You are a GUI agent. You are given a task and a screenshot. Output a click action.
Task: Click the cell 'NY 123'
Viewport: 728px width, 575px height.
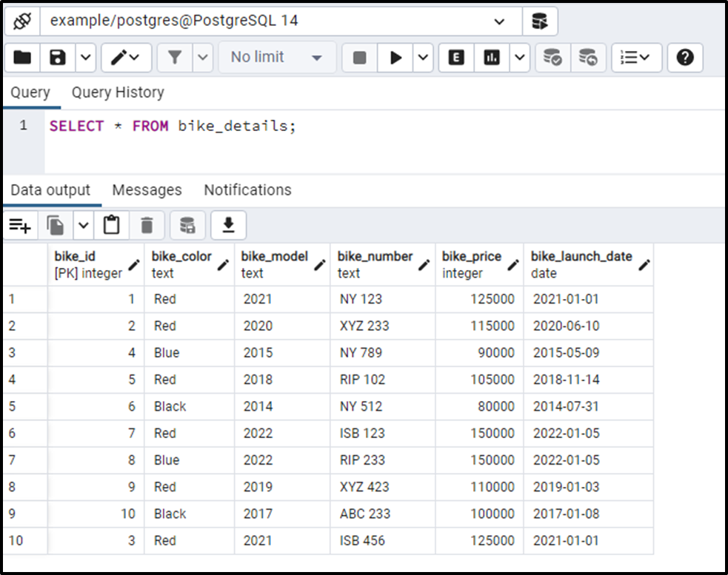click(383, 299)
